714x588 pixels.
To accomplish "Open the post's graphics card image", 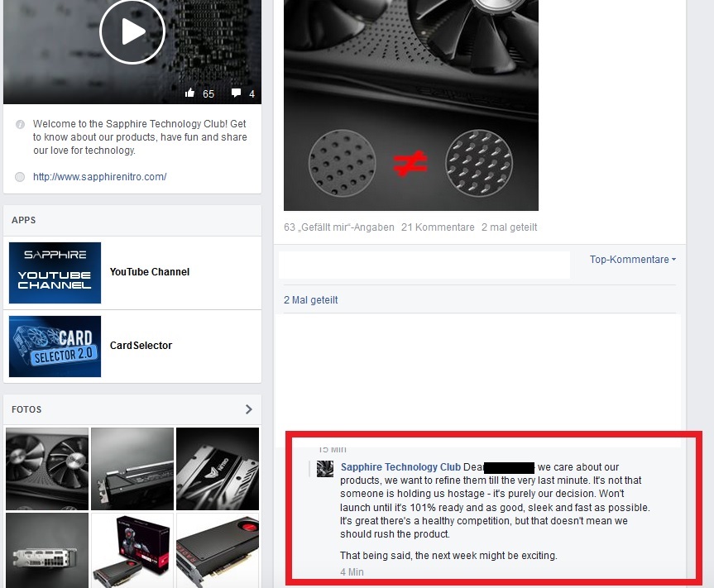I will point(410,105).
